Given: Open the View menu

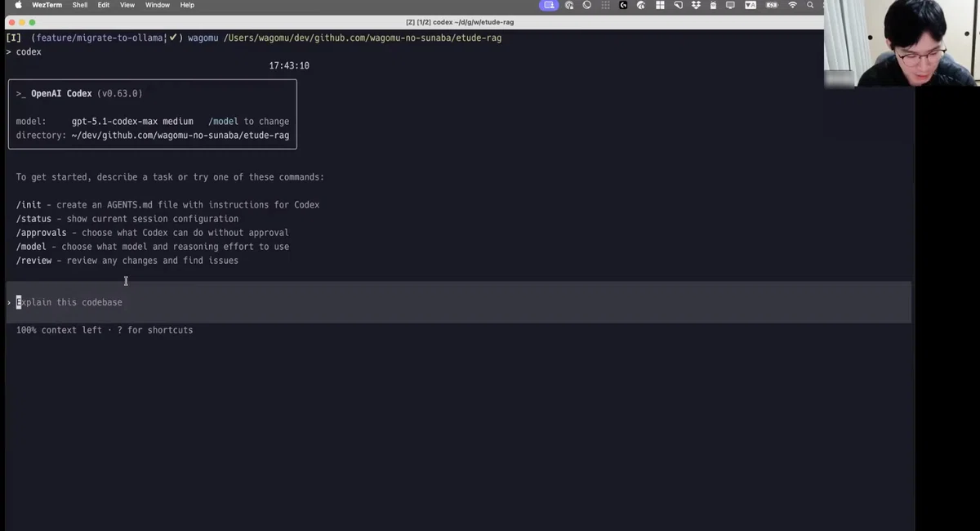Looking at the screenshot, I should pyautogui.click(x=127, y=5).
